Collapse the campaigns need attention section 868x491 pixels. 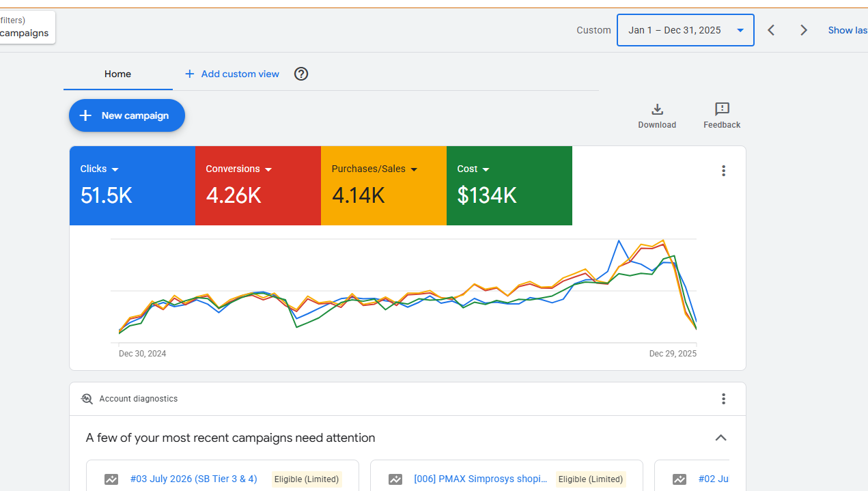(x=720, y=438)
